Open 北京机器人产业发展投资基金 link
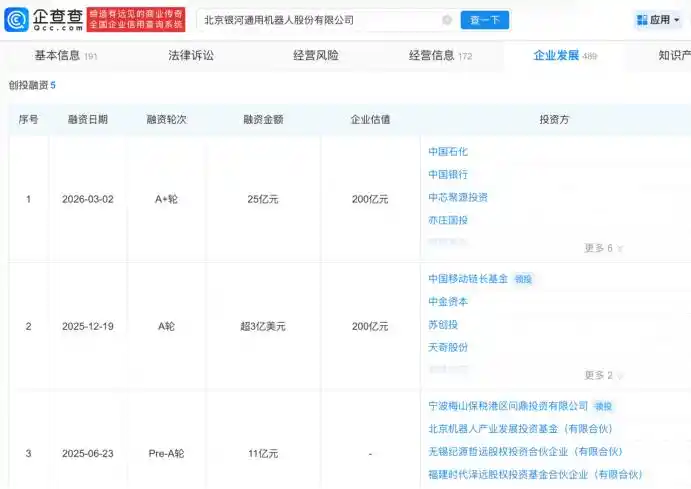This screenshot has height=489, width=691. (x=520, y=429)
